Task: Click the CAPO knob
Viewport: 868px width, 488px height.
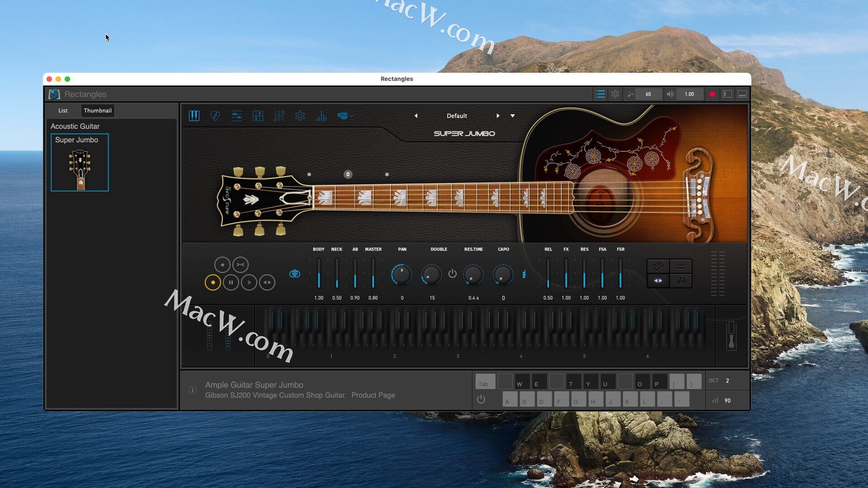Action: click(503, 274)
